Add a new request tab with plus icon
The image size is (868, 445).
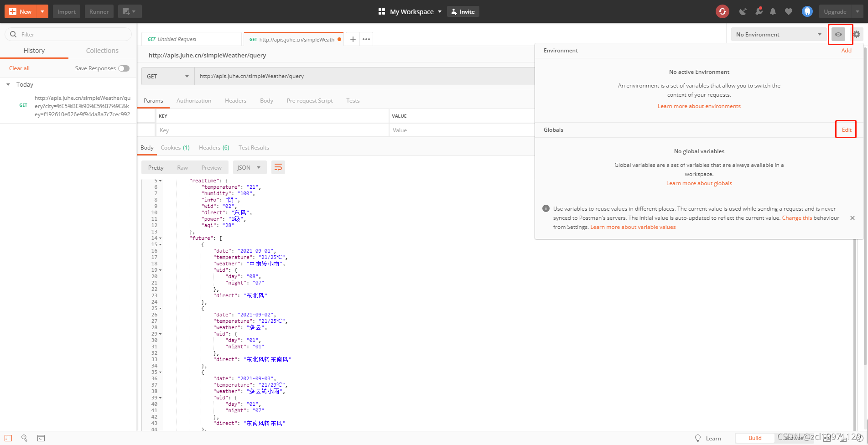pos(353,39)
